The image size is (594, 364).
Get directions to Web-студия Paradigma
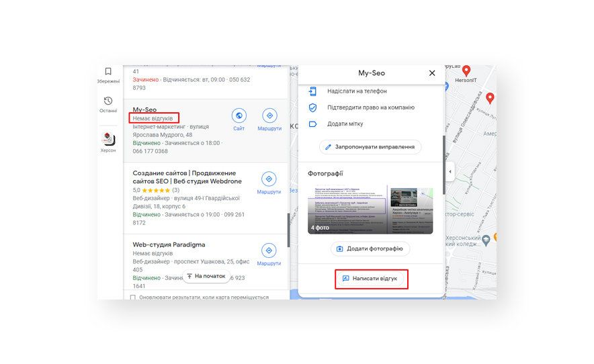click(269, 251)
